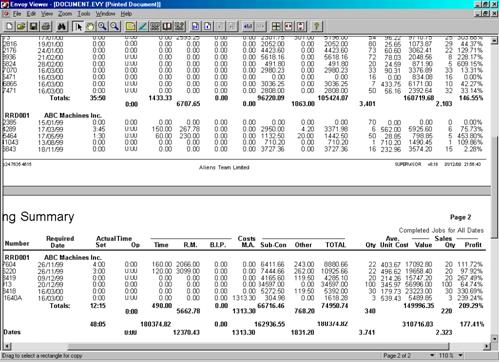Click the vertical scrollbar up arrow
499x362 pixels.
(495, 41)
